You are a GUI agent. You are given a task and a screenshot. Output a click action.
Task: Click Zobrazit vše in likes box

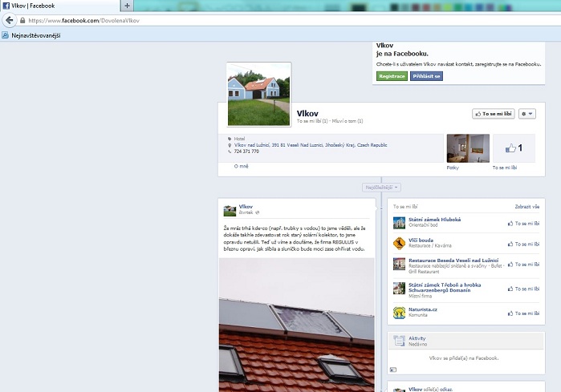point(527,207)
